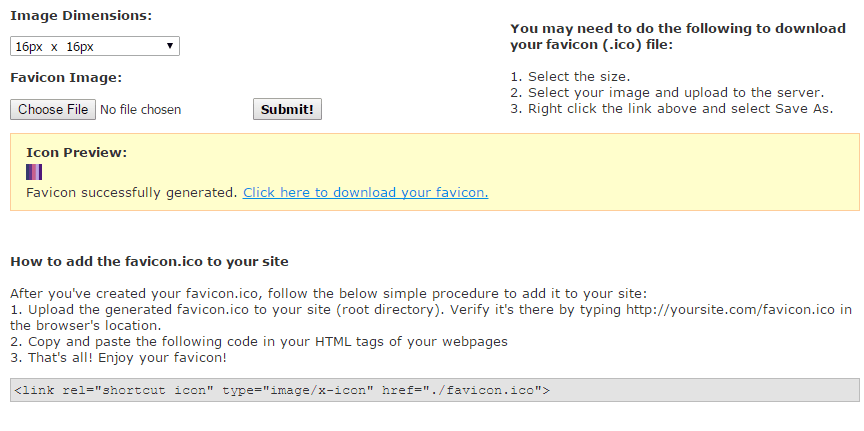
Task: Click the 'After you've created your favicon.ico' sentence
Action: pos(328,293)
